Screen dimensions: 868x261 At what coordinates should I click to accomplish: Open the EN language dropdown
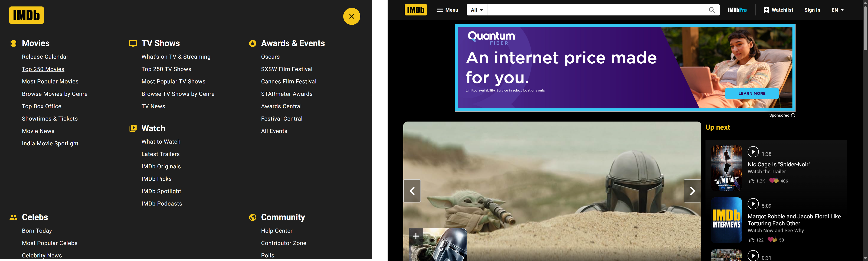point(837,10)
